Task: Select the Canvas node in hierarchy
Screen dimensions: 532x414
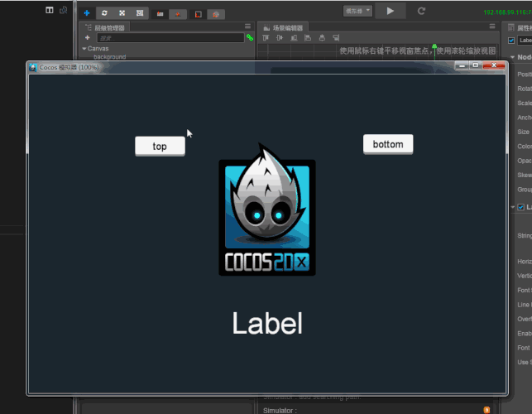Action: [x=98, y=49]
